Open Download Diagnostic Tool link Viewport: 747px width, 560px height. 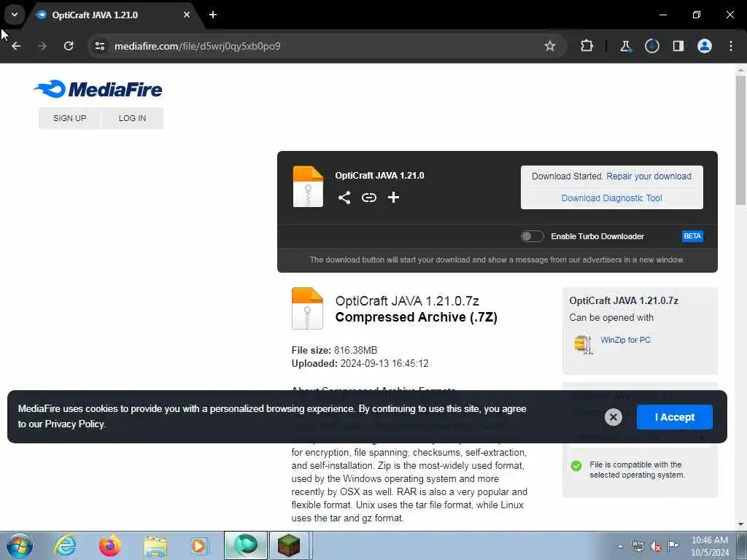point(612,198)
